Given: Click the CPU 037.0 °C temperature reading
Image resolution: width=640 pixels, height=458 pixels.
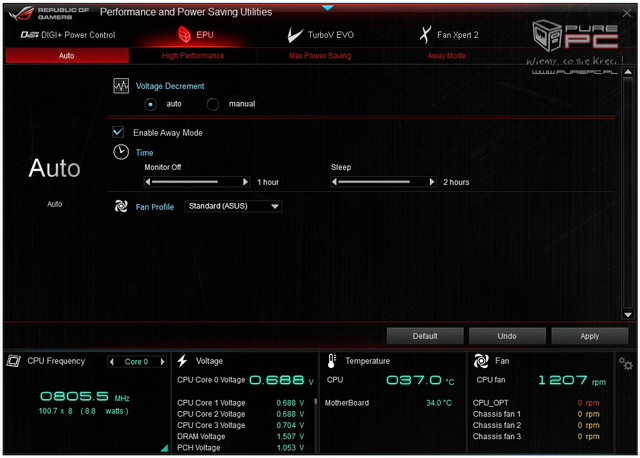Looking at the screenshot, I should click(x=420, y=380).
